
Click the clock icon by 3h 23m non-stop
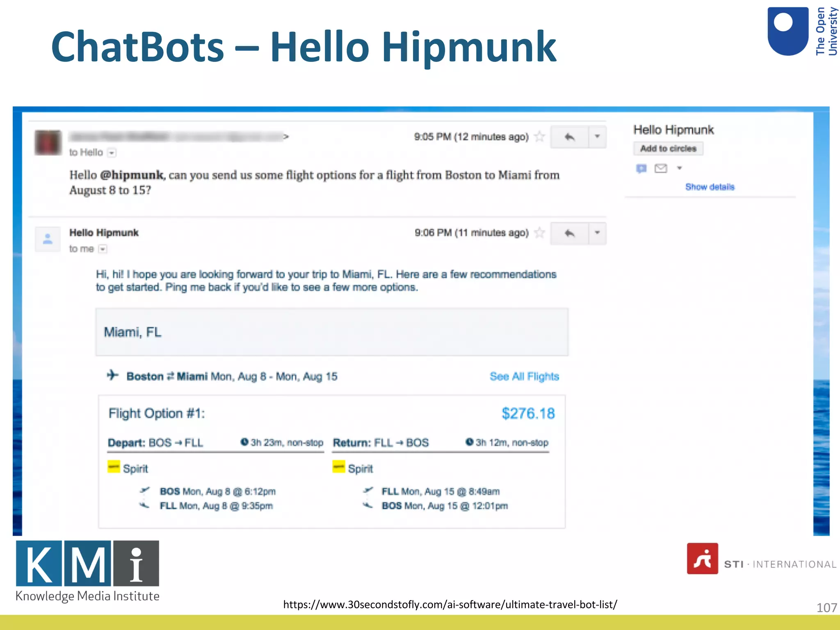[244, 442]
